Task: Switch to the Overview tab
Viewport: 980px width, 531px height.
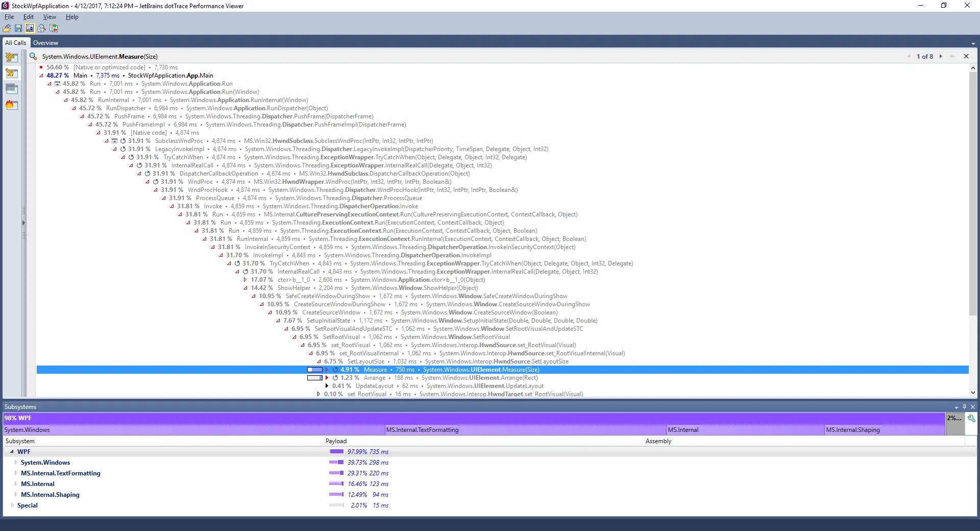Action: point(45,43)
